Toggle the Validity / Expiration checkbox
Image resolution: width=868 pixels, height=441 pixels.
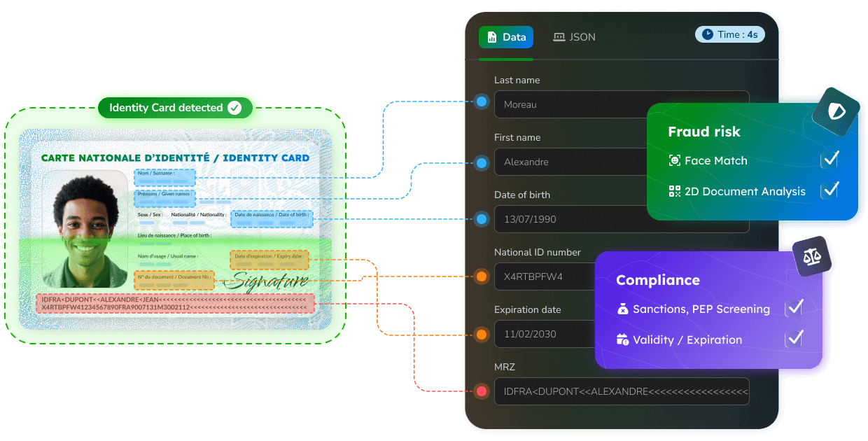[794, 338]
